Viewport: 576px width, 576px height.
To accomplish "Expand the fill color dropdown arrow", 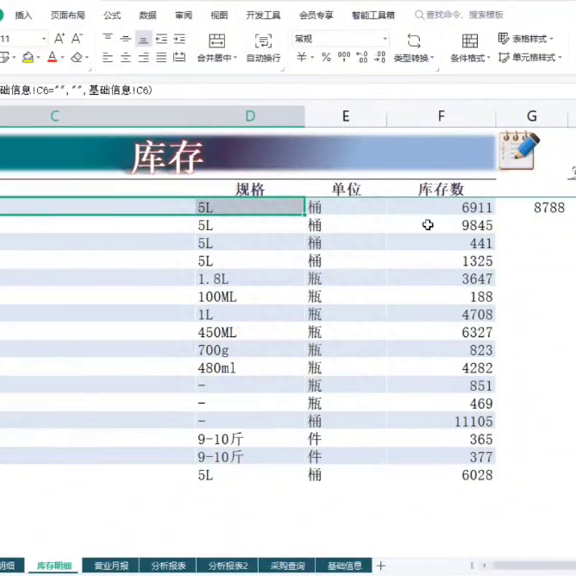I will pos(38,58).
